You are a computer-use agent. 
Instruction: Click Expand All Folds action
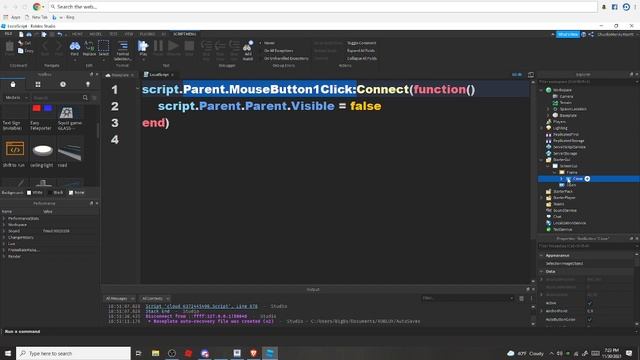(x=361, y=51)
